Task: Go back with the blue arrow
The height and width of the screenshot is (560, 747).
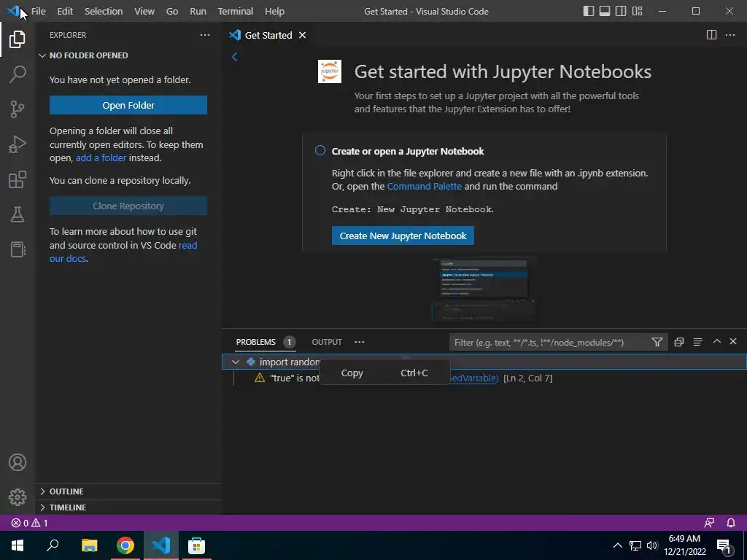Action: [x=234, y=57]
